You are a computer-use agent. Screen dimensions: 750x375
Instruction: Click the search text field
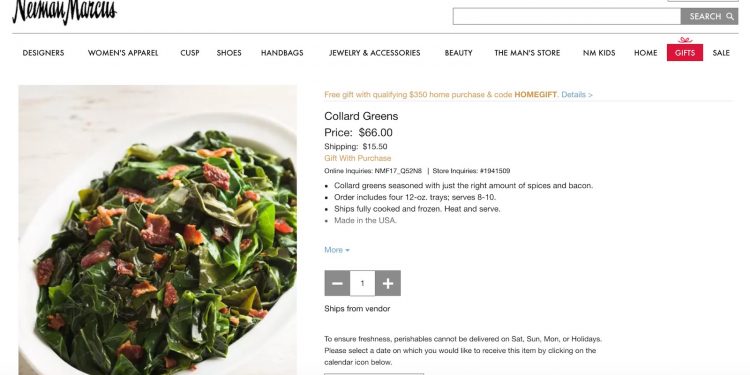tap(567, 16)
